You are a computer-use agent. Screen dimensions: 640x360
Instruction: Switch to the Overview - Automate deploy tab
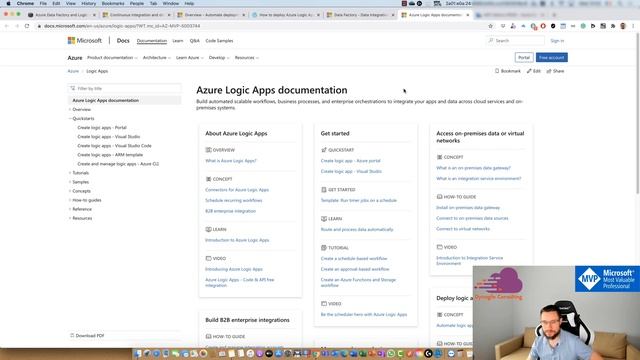coord(211,15)
